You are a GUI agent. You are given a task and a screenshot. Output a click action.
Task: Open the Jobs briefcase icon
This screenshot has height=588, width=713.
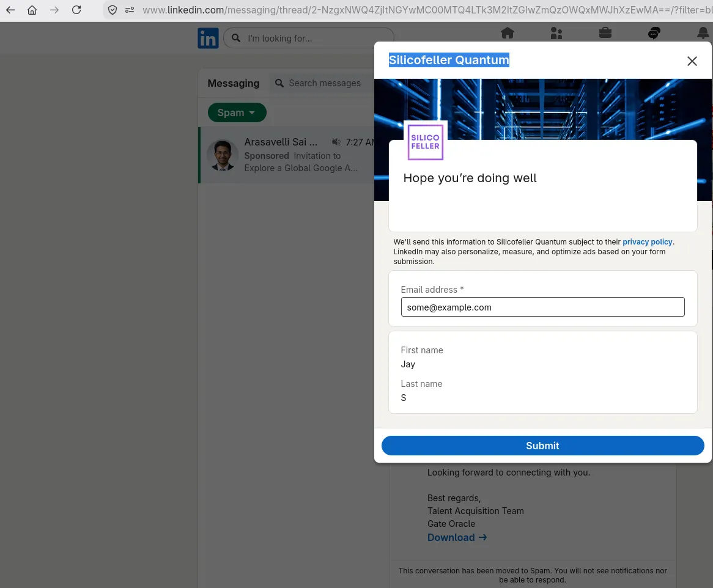[x=605, y=33]
